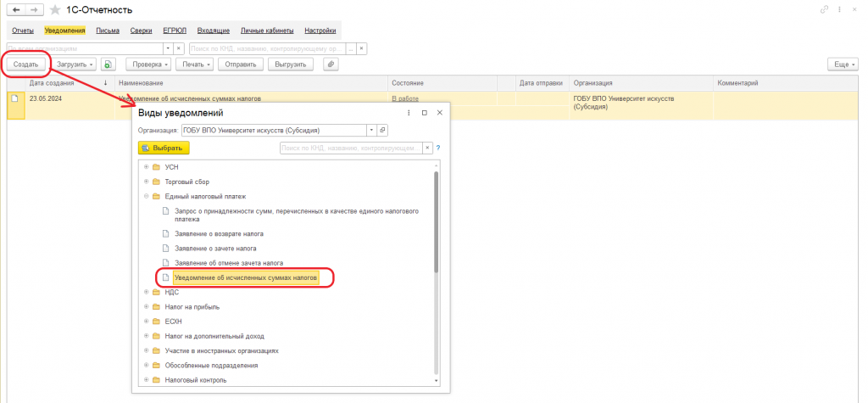Click the УСН folder icon
The width and height of the screenshot is (868, 403).
156,167
